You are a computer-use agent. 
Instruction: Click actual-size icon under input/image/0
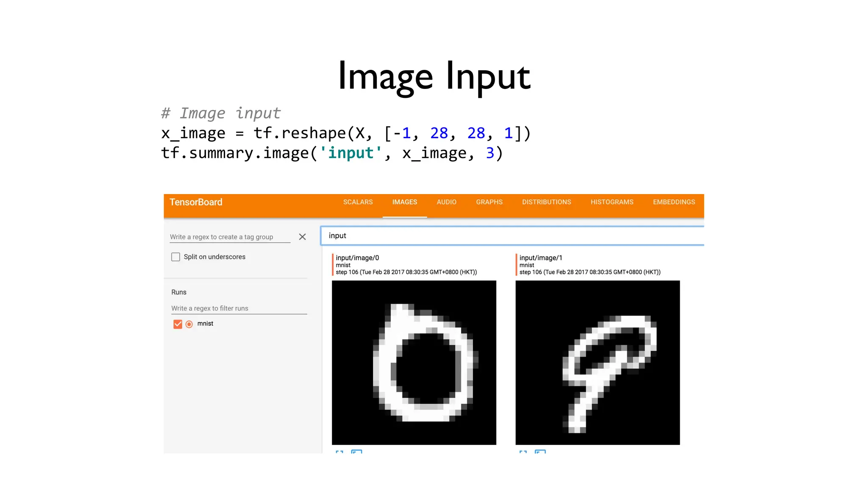click(x=356, y=452)
